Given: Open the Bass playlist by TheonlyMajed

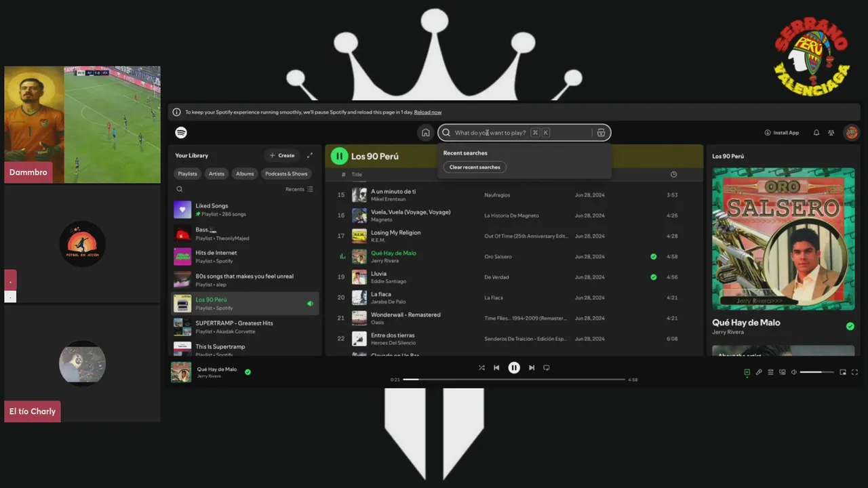Looking at the screenshot, I should pyautogui.click(x=245, y=233).
